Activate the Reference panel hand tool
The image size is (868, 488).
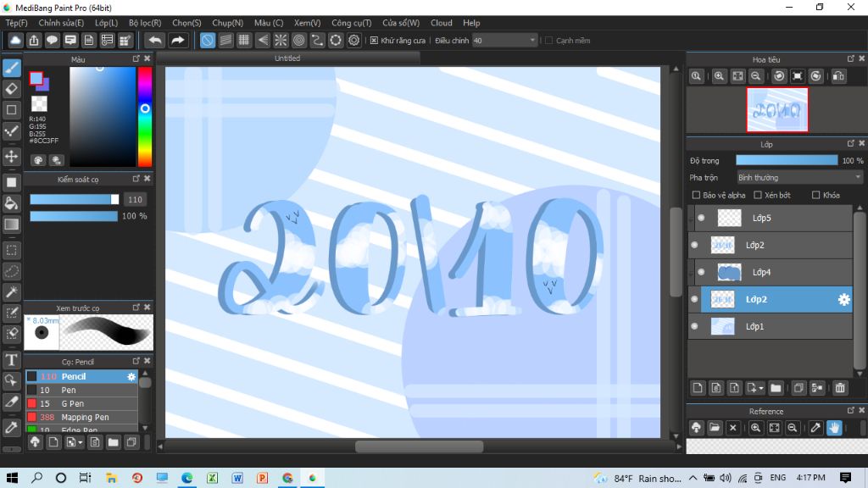(x=834, y=428)
